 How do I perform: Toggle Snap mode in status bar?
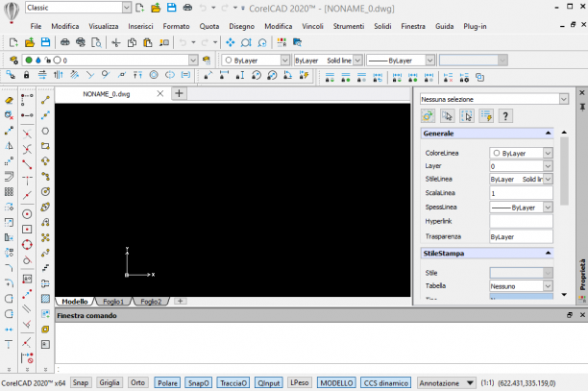pos(81,382)
